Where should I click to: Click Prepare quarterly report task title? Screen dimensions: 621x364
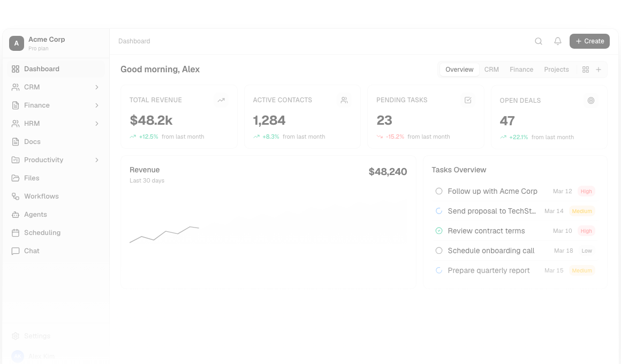click(489, 270)
